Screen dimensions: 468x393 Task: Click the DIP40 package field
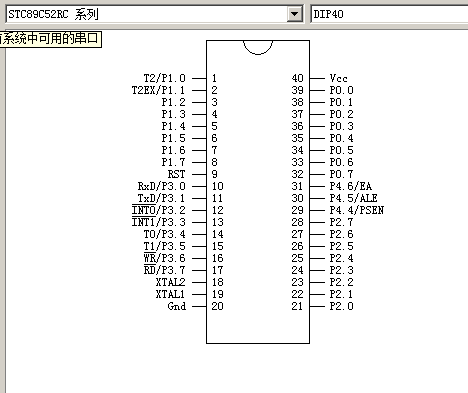389,14
